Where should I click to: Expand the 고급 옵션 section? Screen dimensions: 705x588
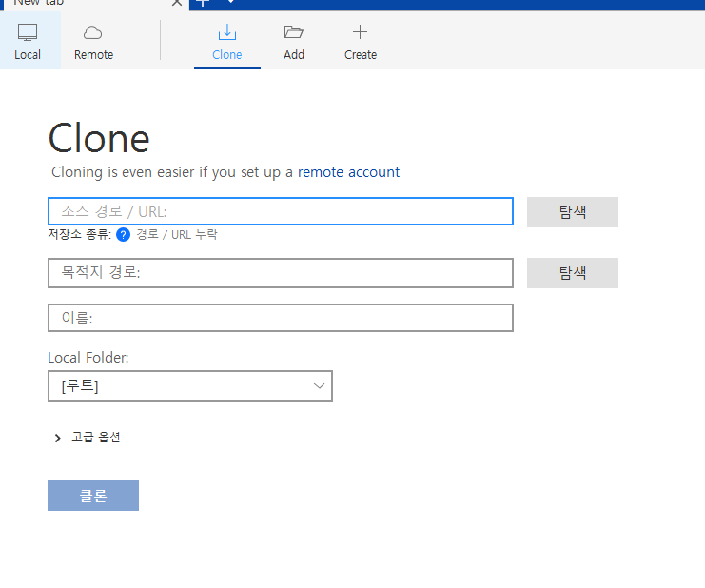(x=88, y=438)
